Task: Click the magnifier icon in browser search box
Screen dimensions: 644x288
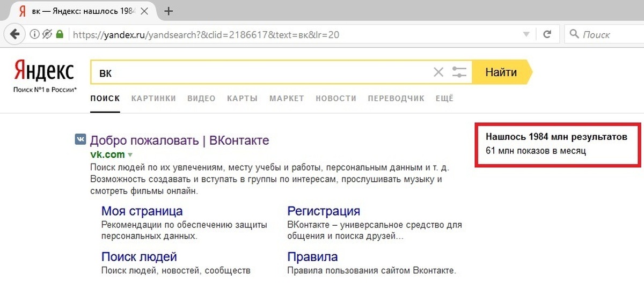Action: coord(574,34)
